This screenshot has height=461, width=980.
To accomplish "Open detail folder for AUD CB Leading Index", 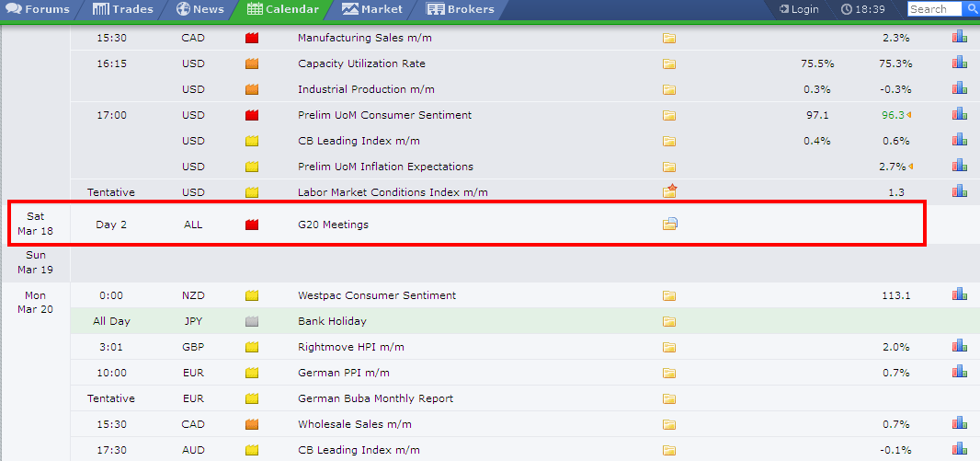I will pos(669,450).
